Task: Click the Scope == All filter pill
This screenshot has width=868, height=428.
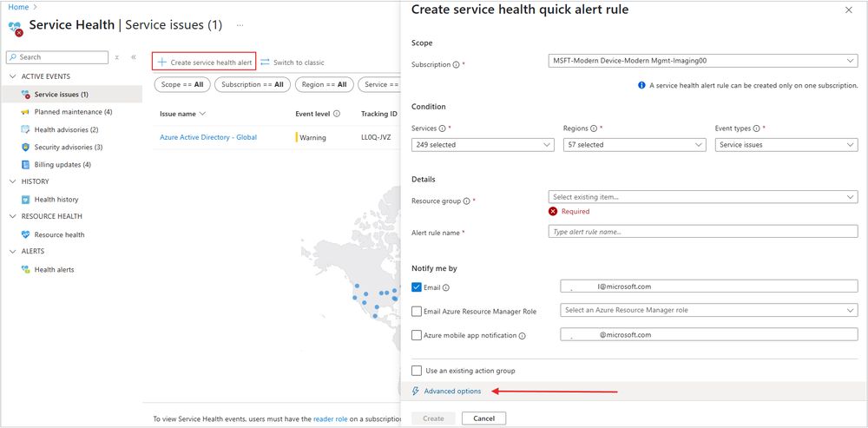Action: click(182, 85)
